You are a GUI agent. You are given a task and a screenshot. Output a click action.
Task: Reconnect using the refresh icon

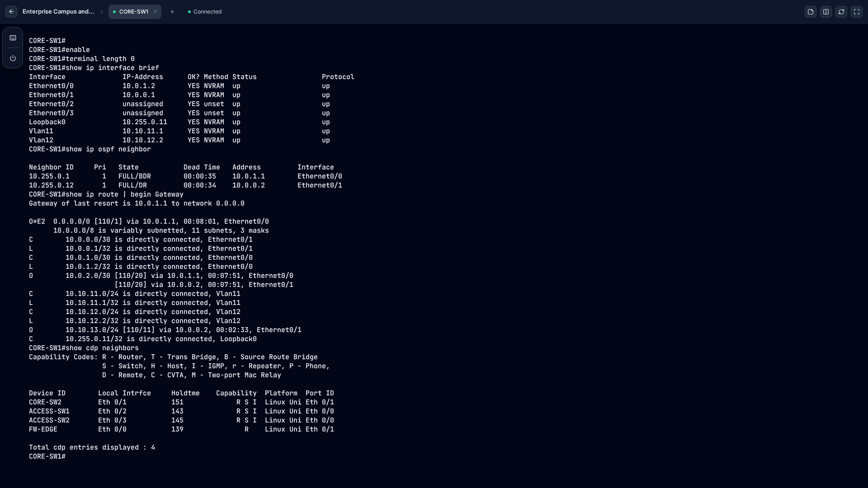coord(841,12)
